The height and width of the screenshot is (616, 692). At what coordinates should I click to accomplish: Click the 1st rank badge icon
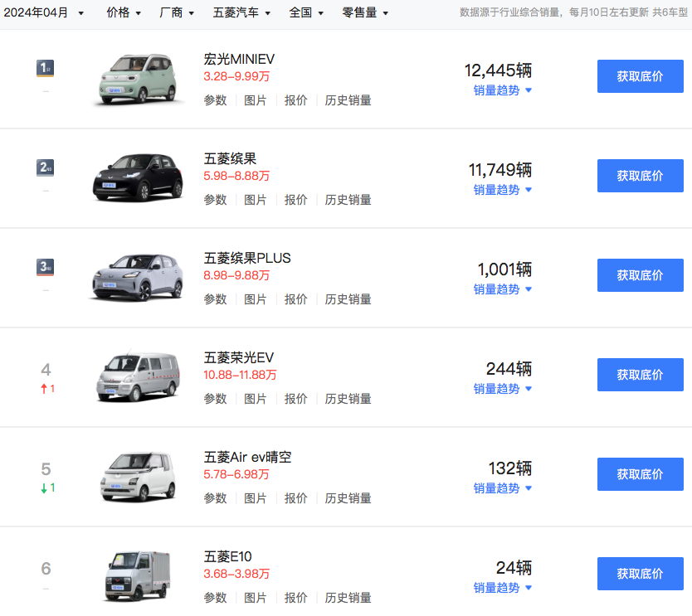[45, 68]
